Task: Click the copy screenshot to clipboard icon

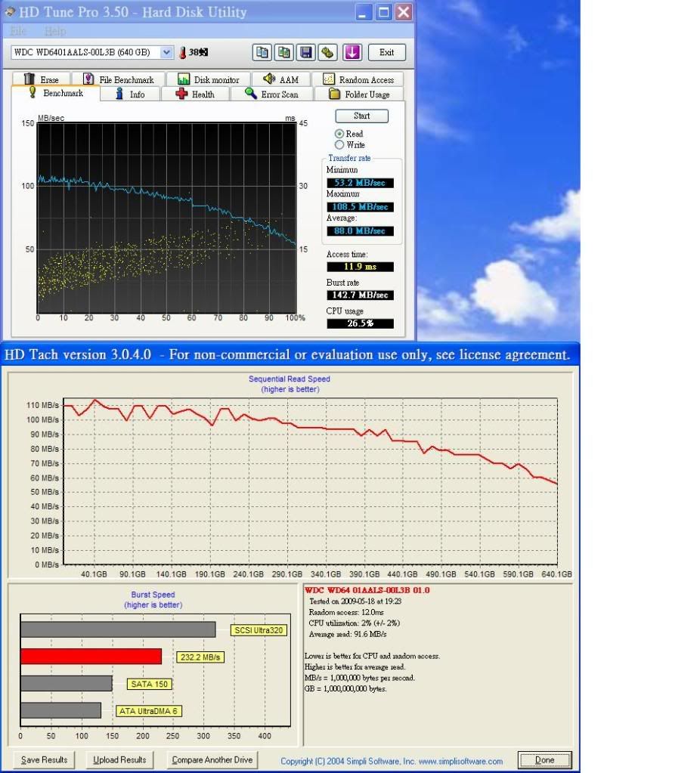Action: 283,52
